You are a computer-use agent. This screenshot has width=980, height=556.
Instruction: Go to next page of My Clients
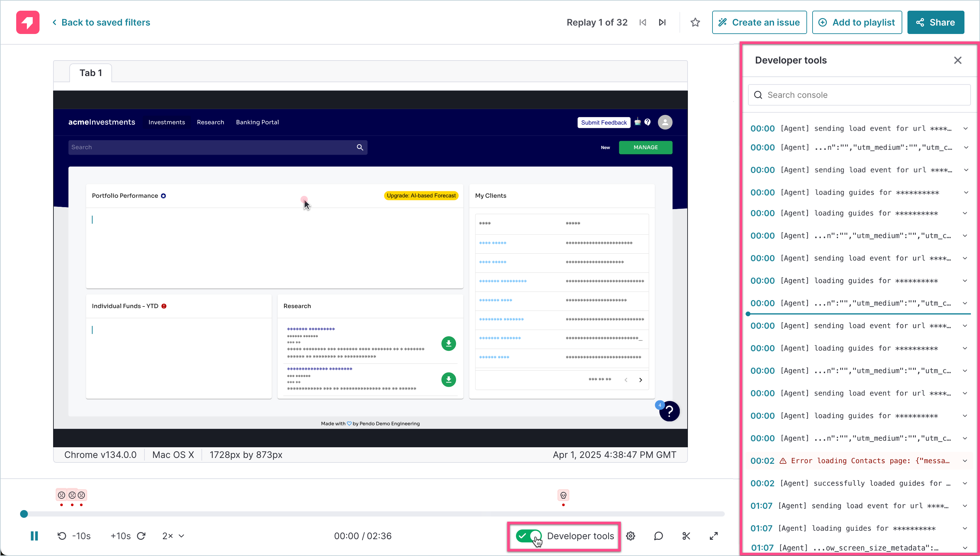[641, 380]
